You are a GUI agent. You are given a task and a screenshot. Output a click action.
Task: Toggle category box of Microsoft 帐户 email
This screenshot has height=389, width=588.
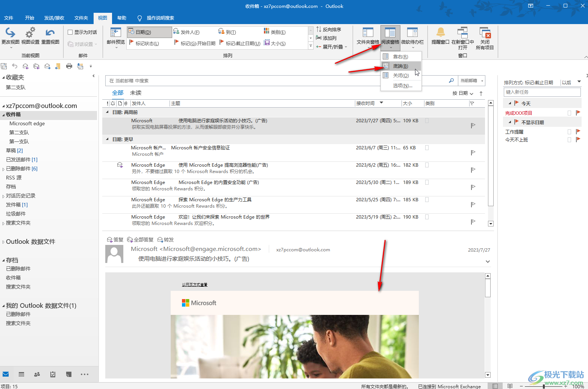pos(427,148)
